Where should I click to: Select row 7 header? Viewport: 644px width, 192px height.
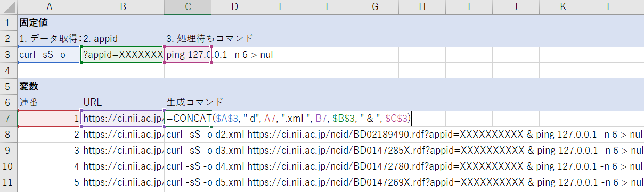9,119
